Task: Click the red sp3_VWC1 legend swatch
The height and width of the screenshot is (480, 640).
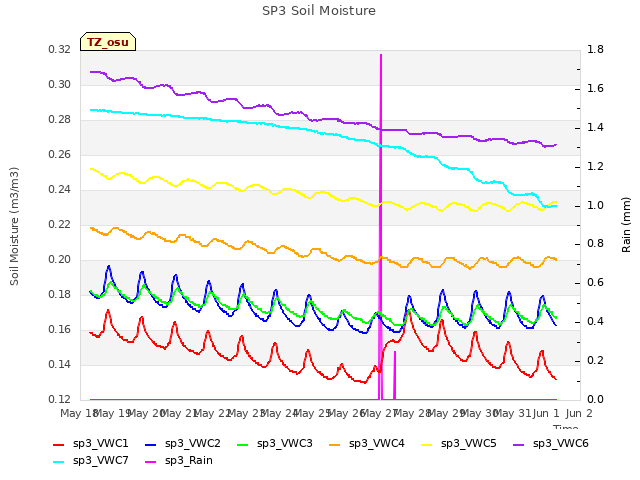Action: pos(59,444)
